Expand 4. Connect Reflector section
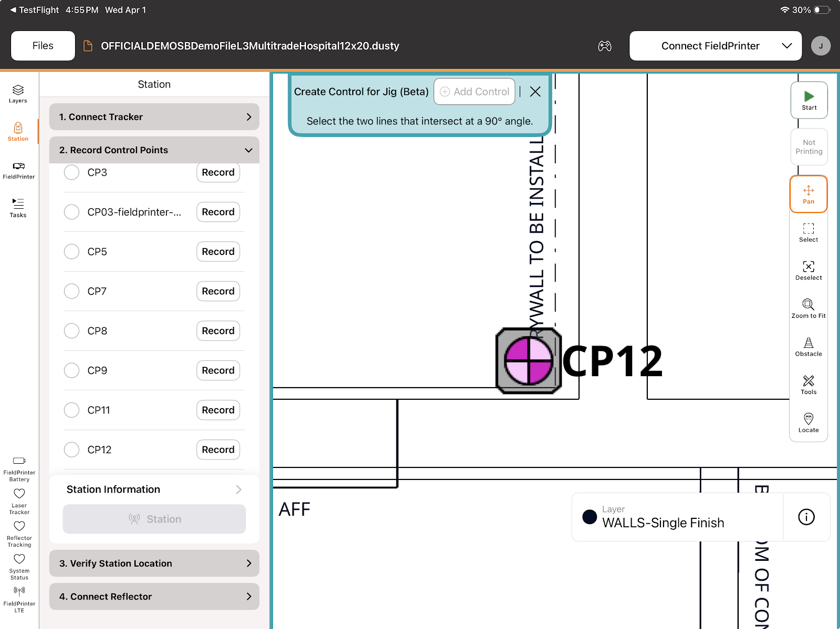 154,596
